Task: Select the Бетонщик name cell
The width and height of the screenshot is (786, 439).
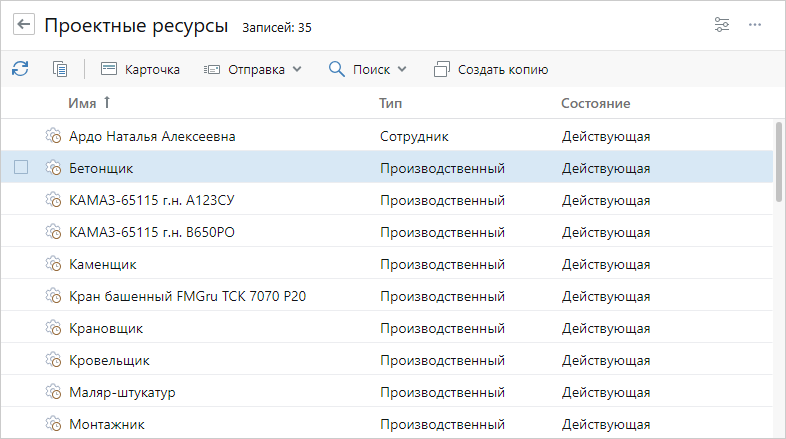Action: point(101,168)
